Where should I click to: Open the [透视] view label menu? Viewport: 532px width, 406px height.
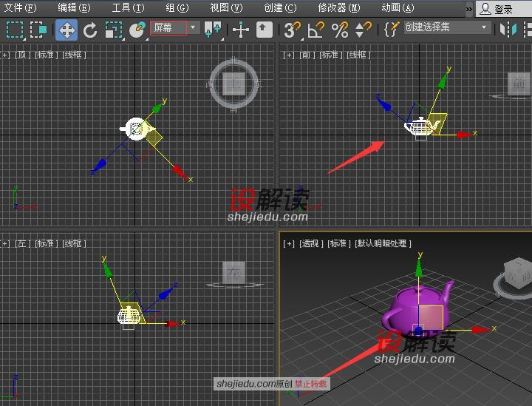tap(311, 243)
